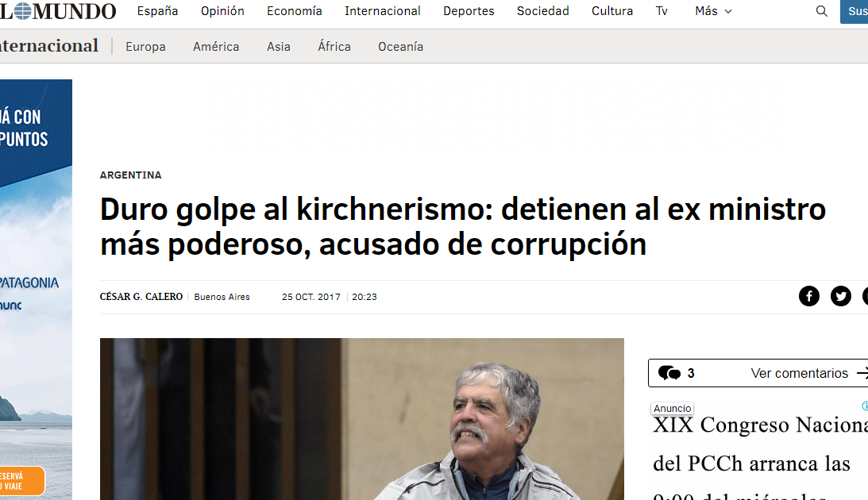Click the article's main photo
The width and height of the screenshot is (868, 500).
pos(361,419)
